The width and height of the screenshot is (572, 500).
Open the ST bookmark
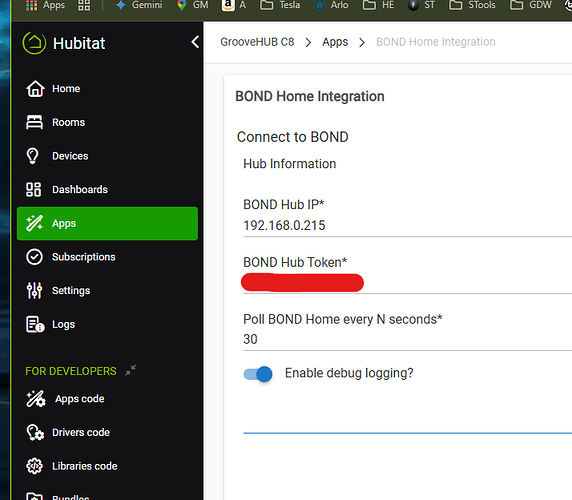tap(421, 5)
